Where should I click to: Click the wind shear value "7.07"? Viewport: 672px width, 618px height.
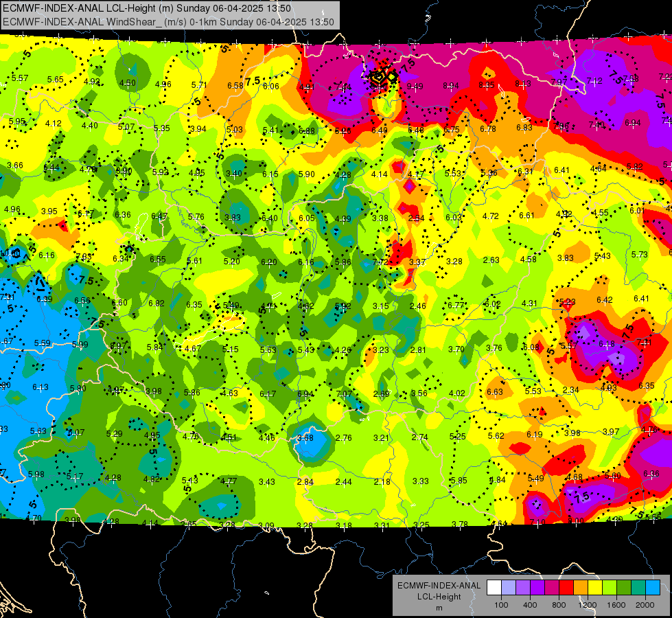click(x=344, y=393)
